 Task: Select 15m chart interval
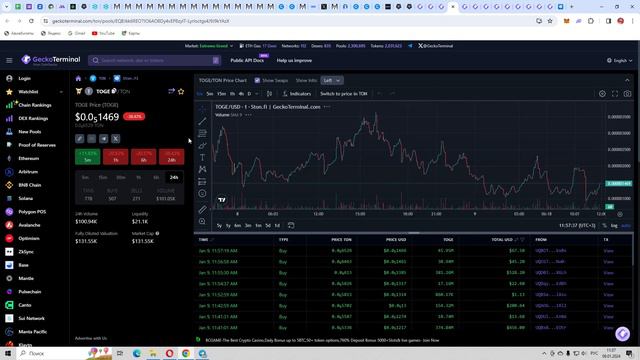click(222, 94)
